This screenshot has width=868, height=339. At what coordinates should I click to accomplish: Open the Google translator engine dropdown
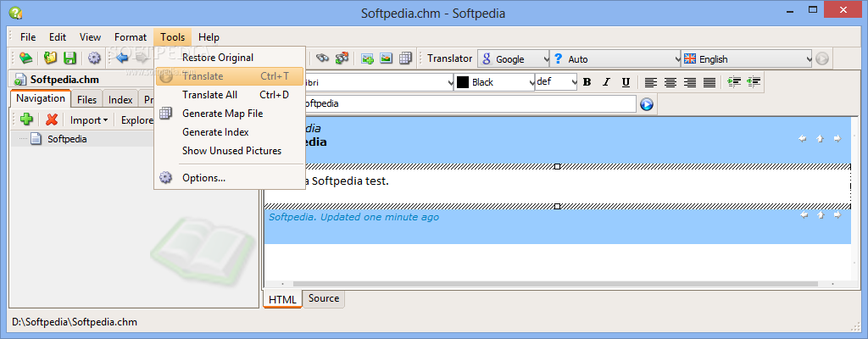click(x=514, y=58)
